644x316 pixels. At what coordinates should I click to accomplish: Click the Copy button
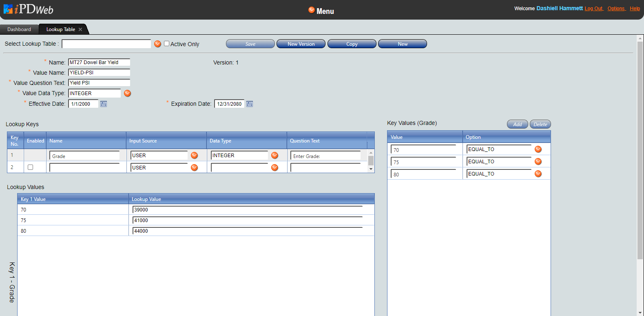[x=352, y=44]
